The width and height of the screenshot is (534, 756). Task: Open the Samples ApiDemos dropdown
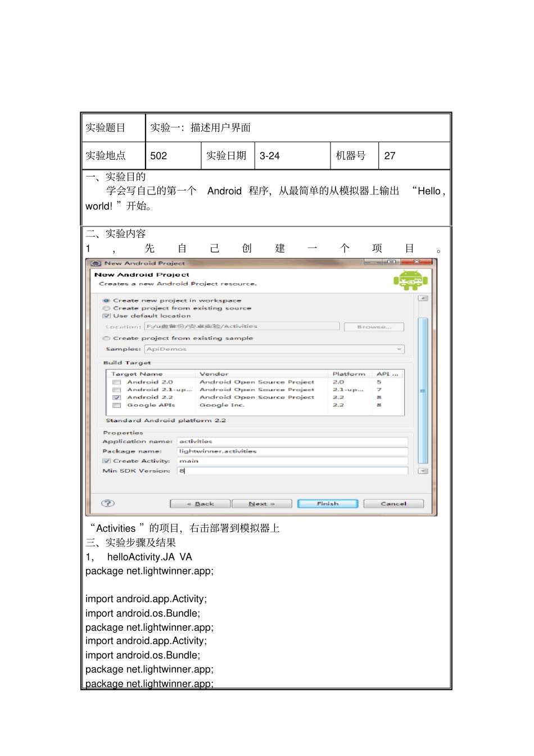pos(275,349)
